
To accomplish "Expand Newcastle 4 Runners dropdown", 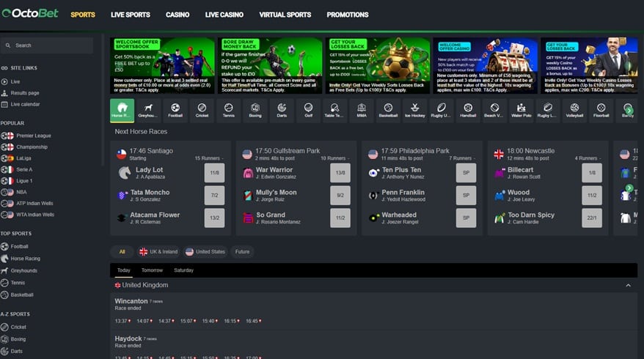I will click(588, 158).
